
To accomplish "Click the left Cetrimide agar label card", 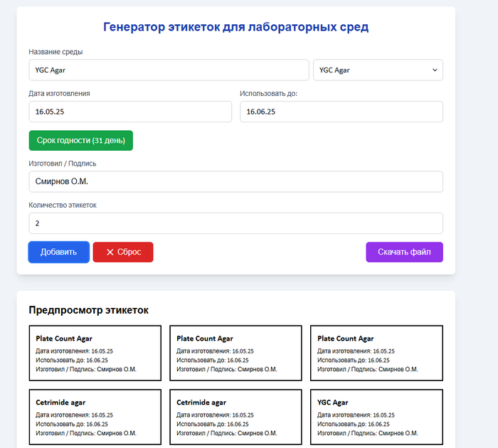I will [95, 417].
